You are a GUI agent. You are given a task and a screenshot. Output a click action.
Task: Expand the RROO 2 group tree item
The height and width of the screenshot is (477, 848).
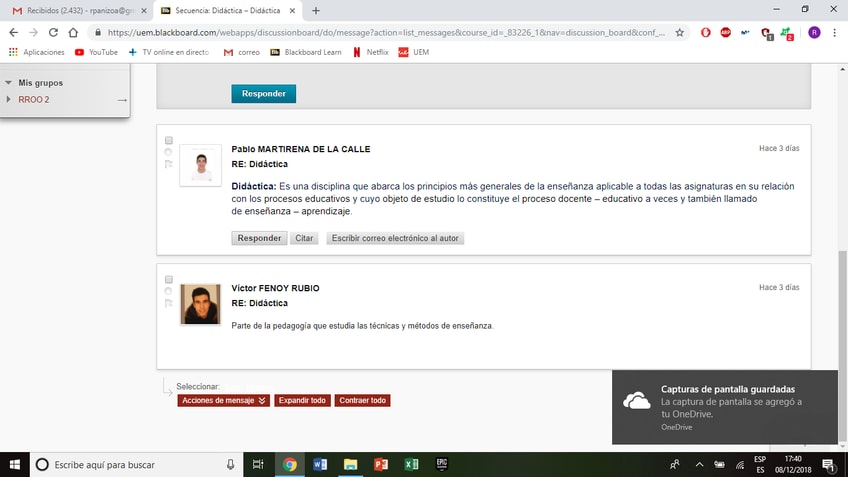coord(9,100)
